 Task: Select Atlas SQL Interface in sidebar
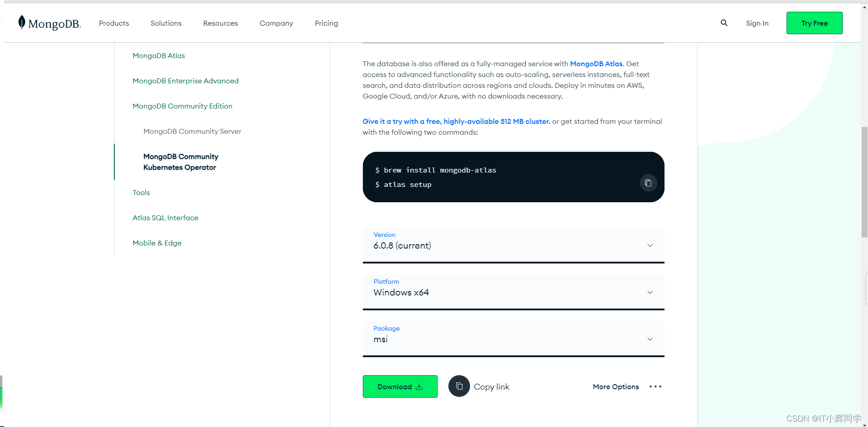click(166, 218)
